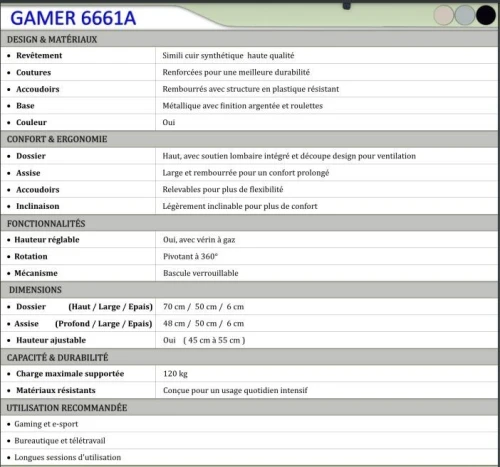The height and width of the screenshot is (467, 500).
Task: Click 'Bureautique et télétravail' list item
Action: point(60,441)
